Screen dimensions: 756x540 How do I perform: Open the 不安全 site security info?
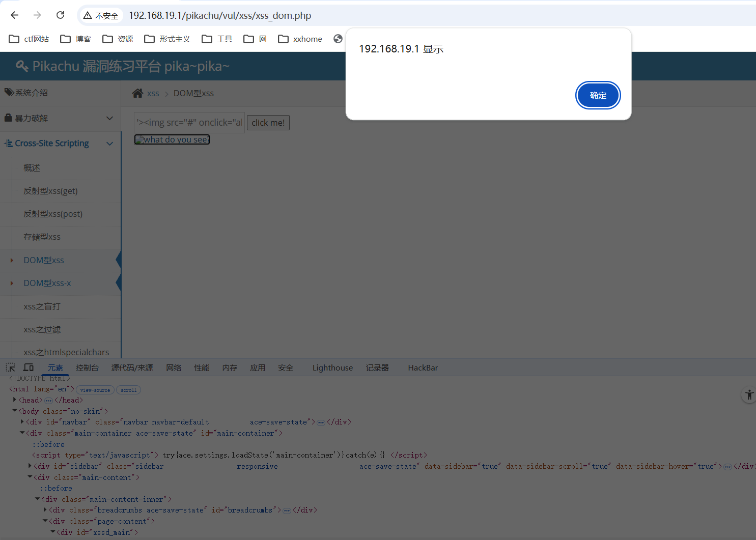(101, 16)
